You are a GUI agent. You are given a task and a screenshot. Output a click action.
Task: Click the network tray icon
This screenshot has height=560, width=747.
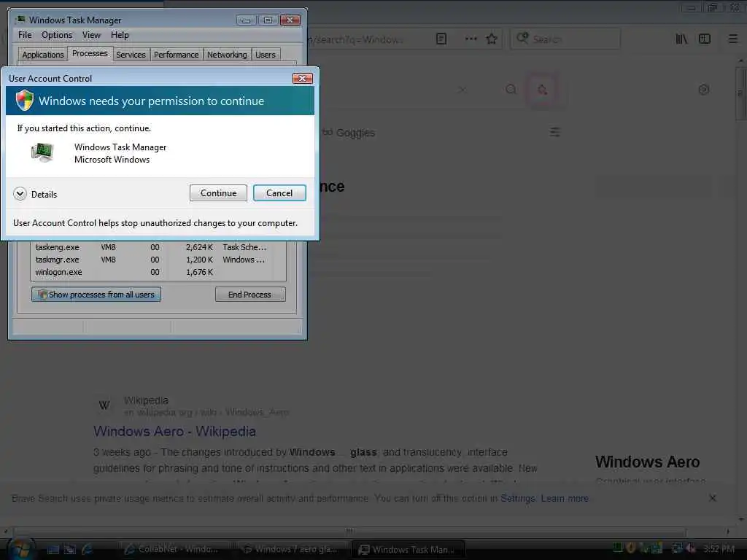point(677,548)
